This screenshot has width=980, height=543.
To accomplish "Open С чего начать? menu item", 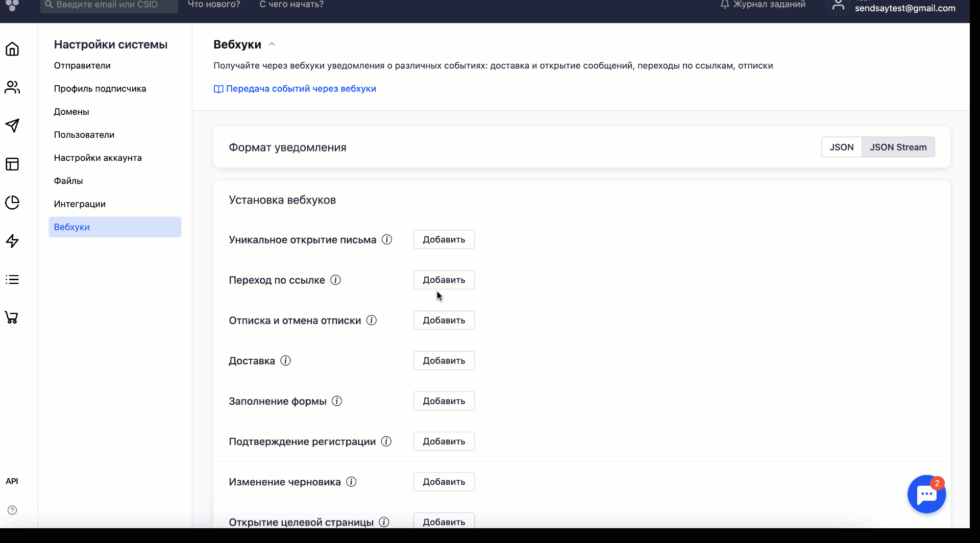I will (x=291, y=4).
